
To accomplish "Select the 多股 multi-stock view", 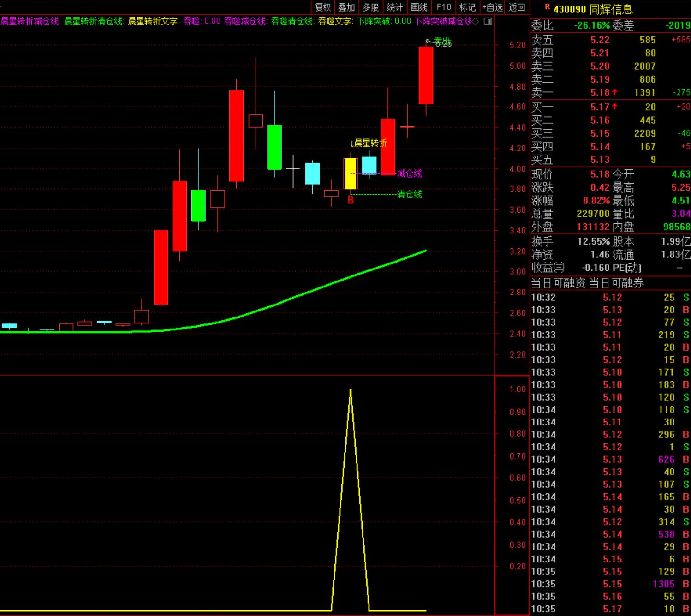I will coord(370,7).
